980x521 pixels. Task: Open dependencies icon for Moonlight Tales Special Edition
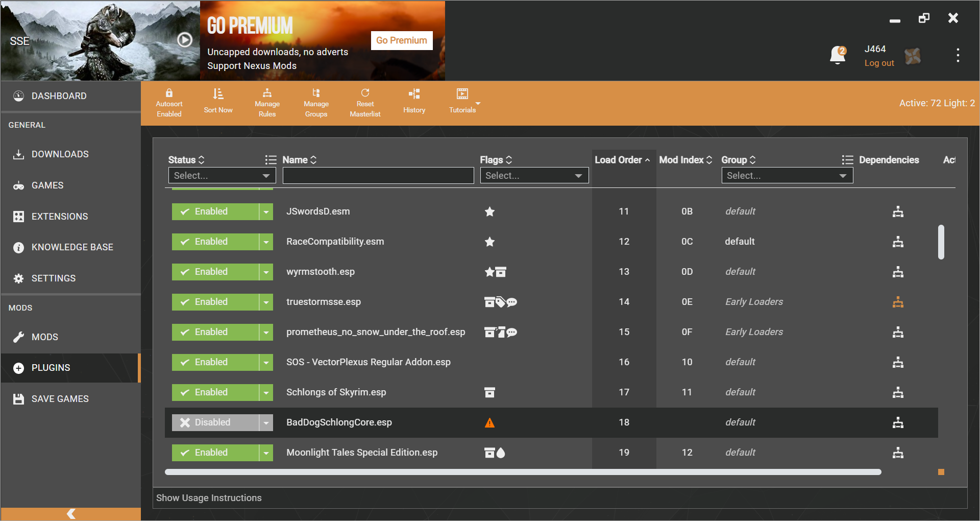click(x=898, y=453)
